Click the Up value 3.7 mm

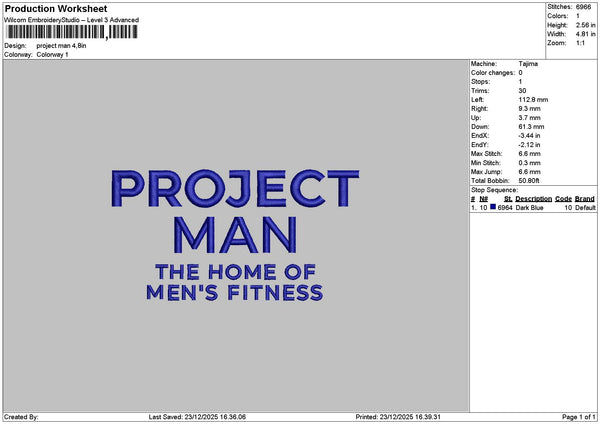pyautogui.click(x=530, y=118)
